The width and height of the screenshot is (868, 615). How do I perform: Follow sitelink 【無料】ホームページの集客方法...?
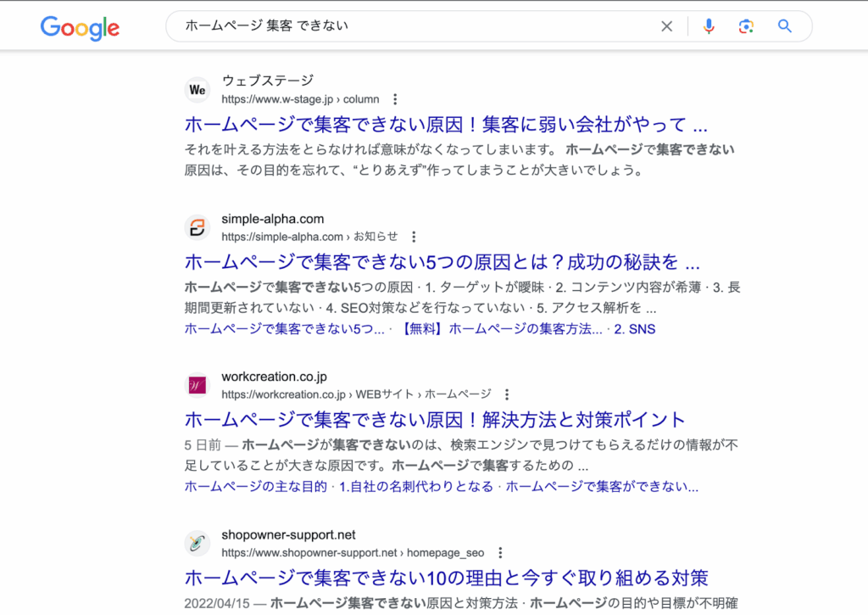pos(500,329)
